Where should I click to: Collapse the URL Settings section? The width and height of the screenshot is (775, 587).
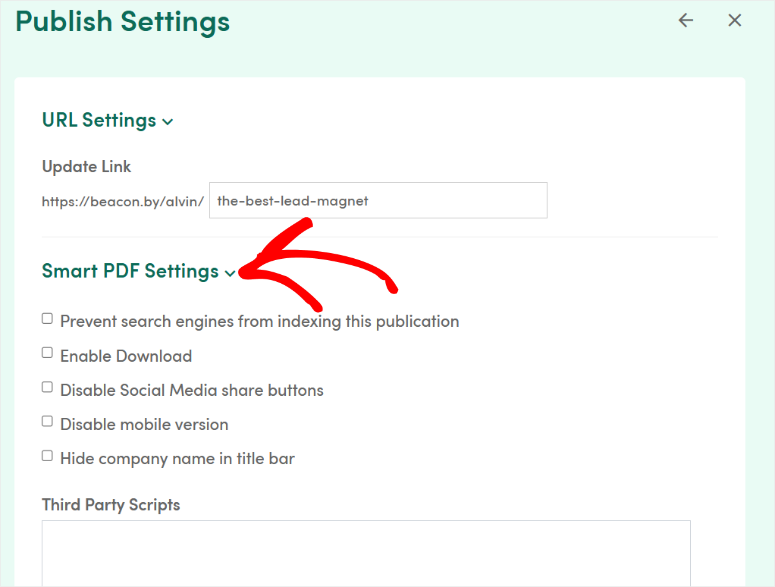point(108,121)
